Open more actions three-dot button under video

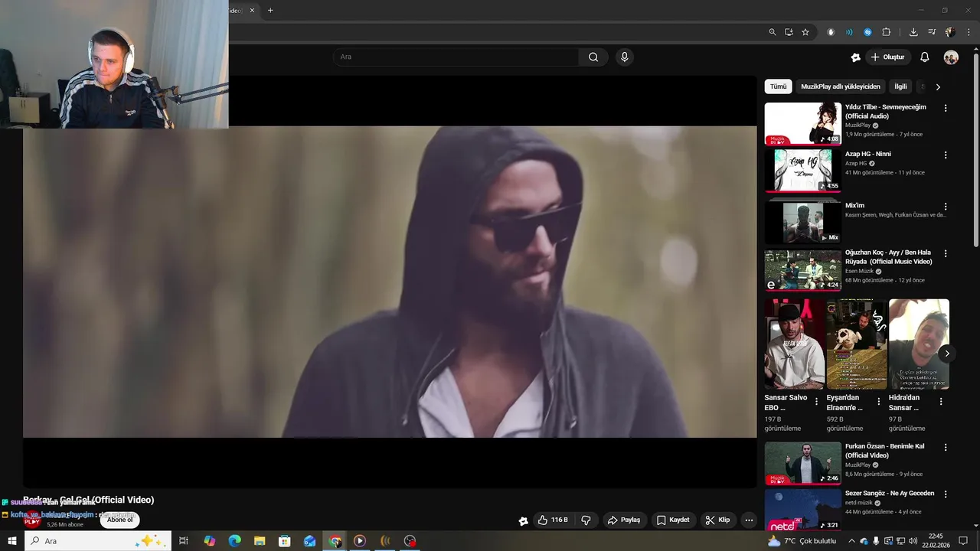(749, 520)
